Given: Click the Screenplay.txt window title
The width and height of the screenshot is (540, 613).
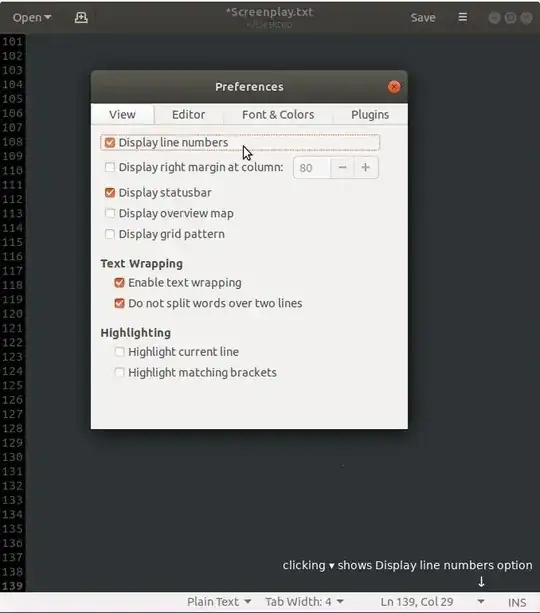Looking at the screenshot, I should [x=270, y=12].
